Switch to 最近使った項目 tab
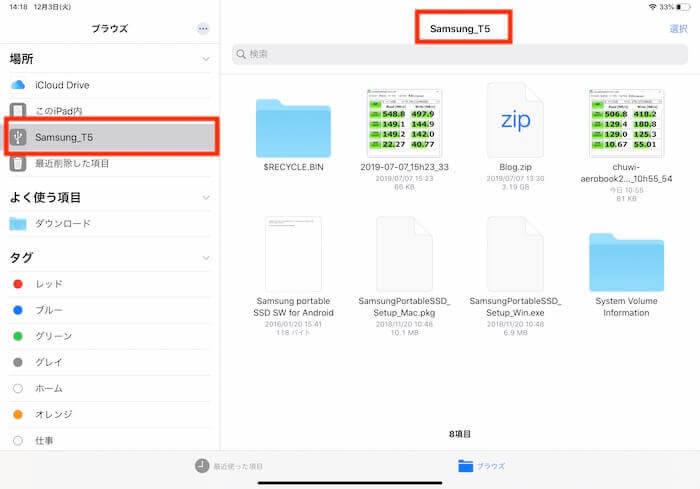 (x=229, y=466)
